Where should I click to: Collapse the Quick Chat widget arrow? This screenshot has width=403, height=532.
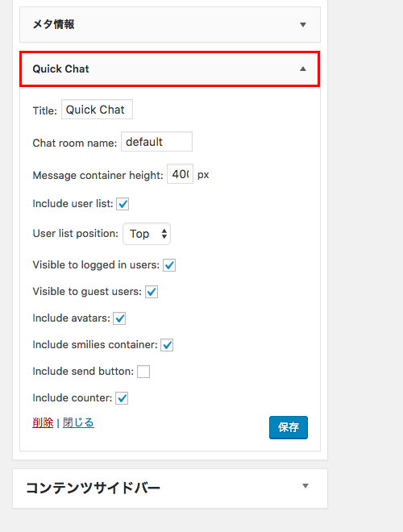tap(303, 69)
